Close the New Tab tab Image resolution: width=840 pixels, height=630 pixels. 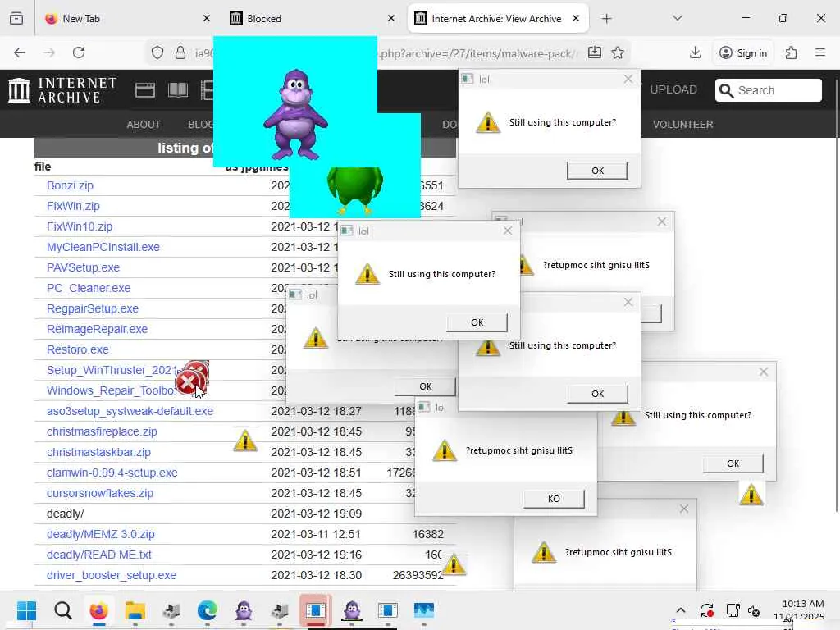(206, 19)
